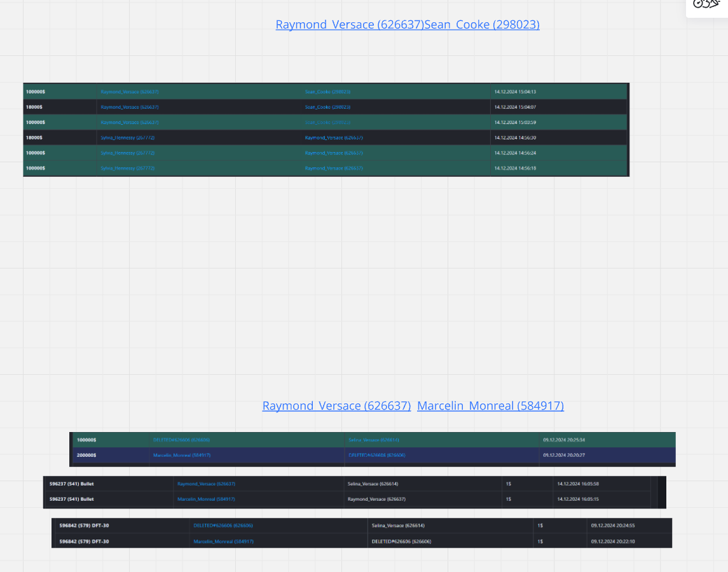This screenshot has width=728, height=572.
Task: Click Sean_Cooke in the 15:03:59 row
Action: click(x=327, y=122)
